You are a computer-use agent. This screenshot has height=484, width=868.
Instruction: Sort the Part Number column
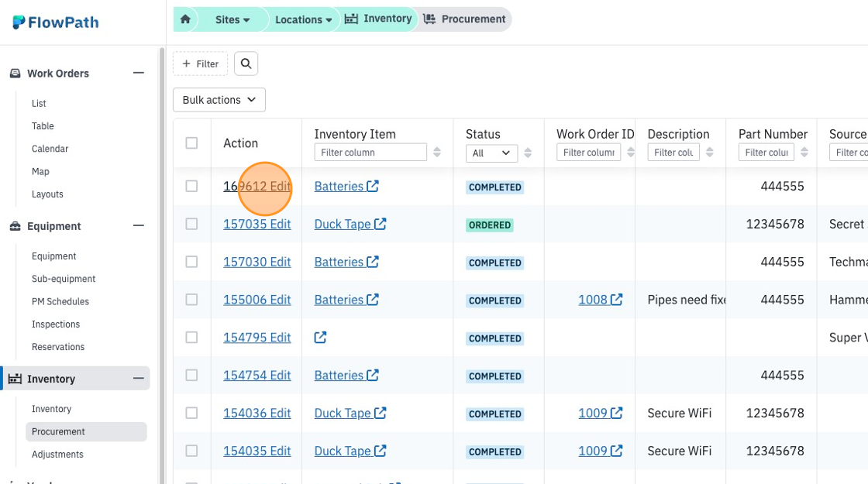tap(804, 152)
